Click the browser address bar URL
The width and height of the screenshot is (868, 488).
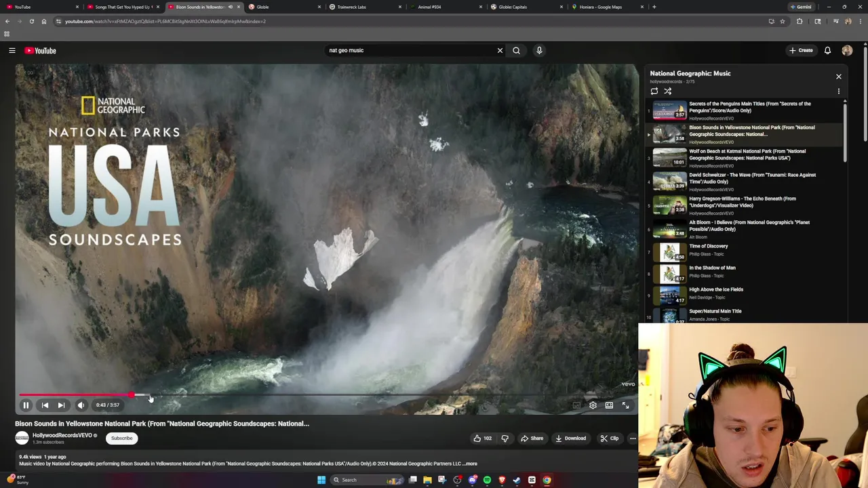click(x=165, y=21)
